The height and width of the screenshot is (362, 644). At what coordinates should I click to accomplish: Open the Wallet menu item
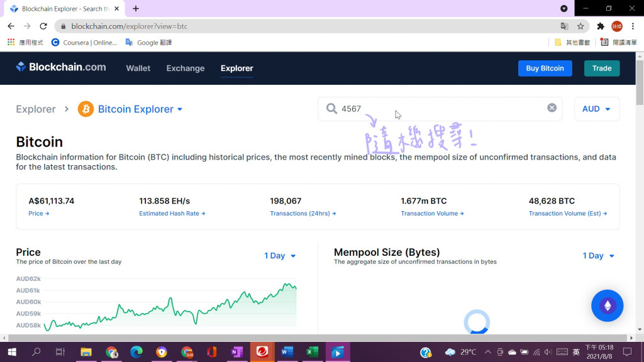138,69
